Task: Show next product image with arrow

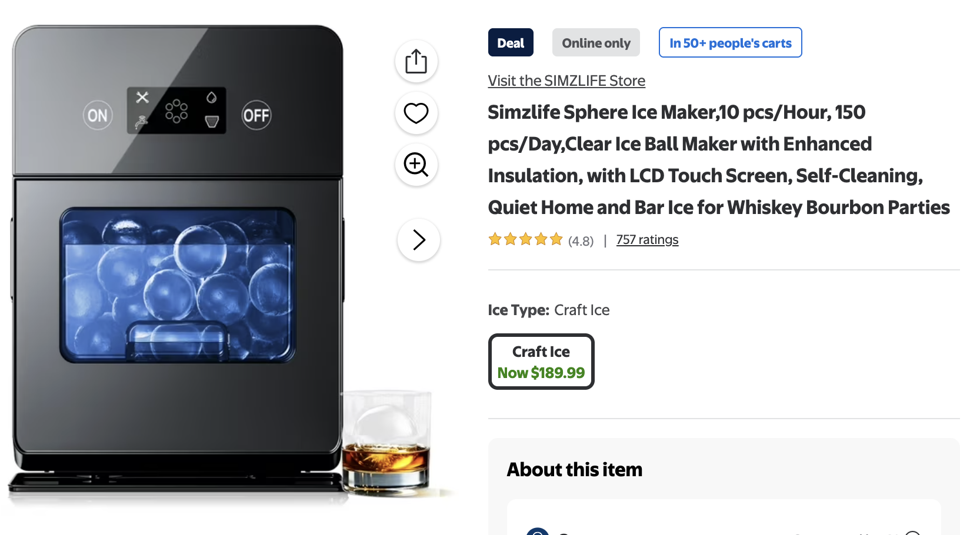Action: point(418,240)
